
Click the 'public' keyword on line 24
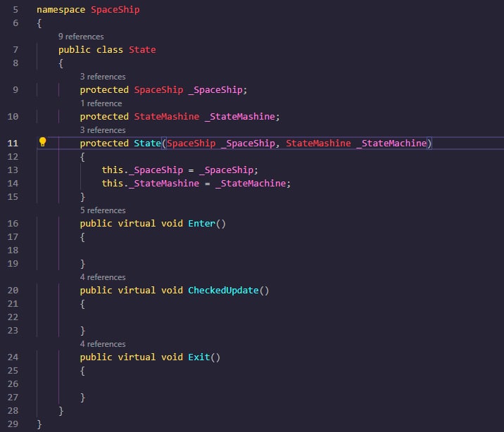[96, 357]
